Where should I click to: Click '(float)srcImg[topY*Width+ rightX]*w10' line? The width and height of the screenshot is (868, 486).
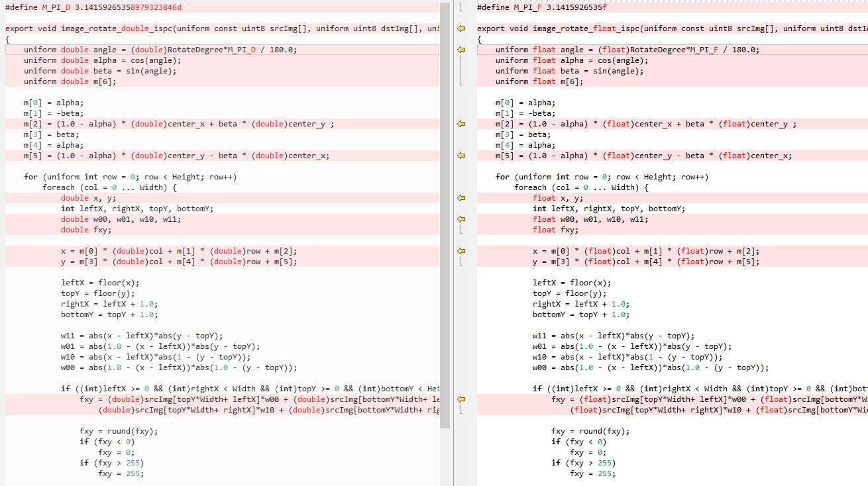coord(719,410)
